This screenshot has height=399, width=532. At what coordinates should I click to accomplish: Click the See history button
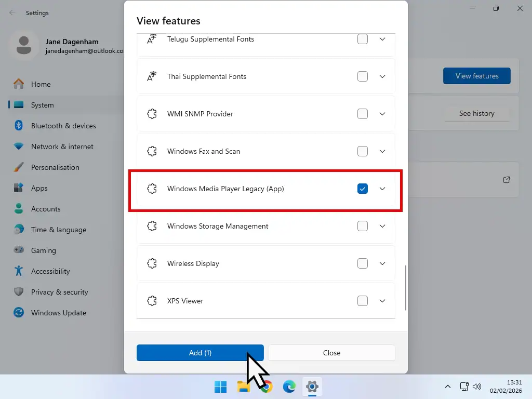click(x=476, y=113)
